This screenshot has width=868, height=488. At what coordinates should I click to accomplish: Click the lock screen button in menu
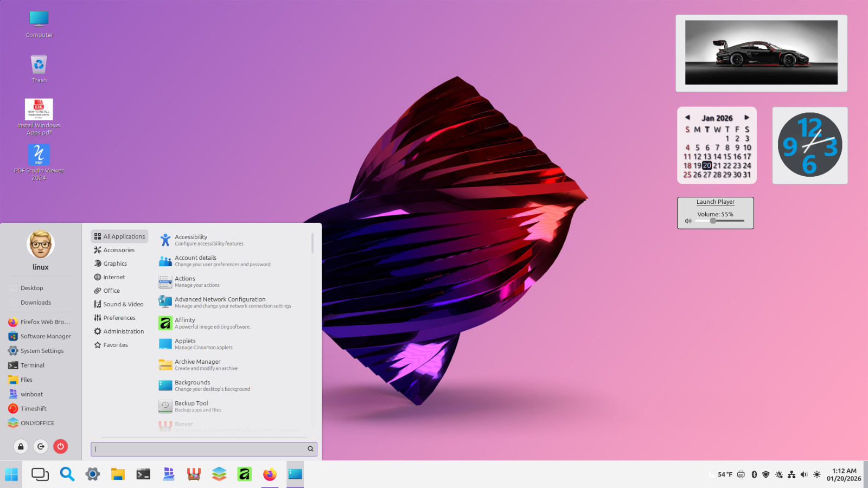click(x=21, y=446)
